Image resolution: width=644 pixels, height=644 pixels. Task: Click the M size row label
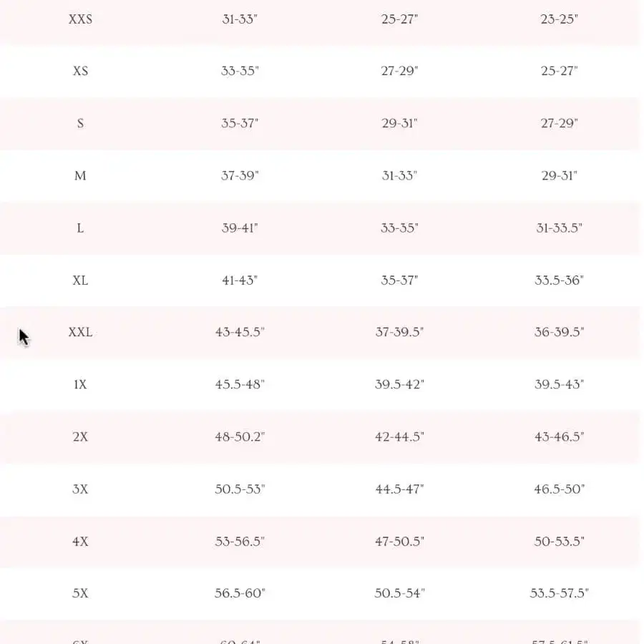pyautogui.click(x=80, y=176)
